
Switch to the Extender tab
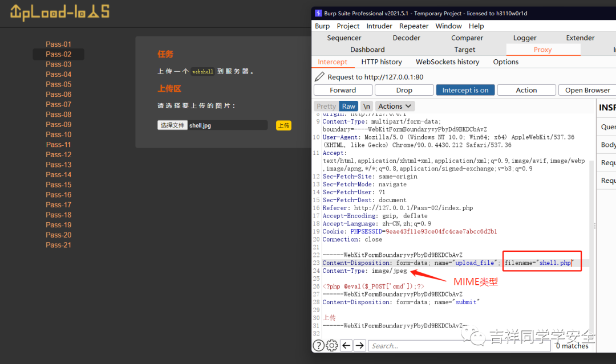coord(580,38)
